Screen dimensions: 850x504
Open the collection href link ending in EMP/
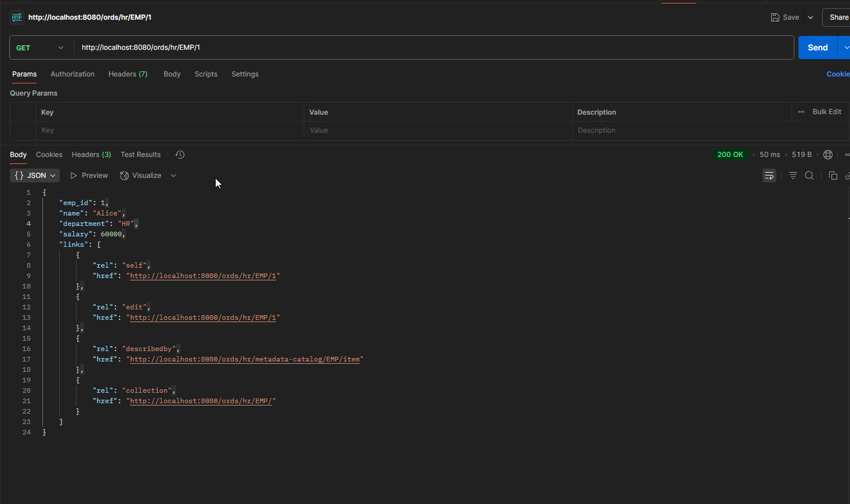[201, 401]
